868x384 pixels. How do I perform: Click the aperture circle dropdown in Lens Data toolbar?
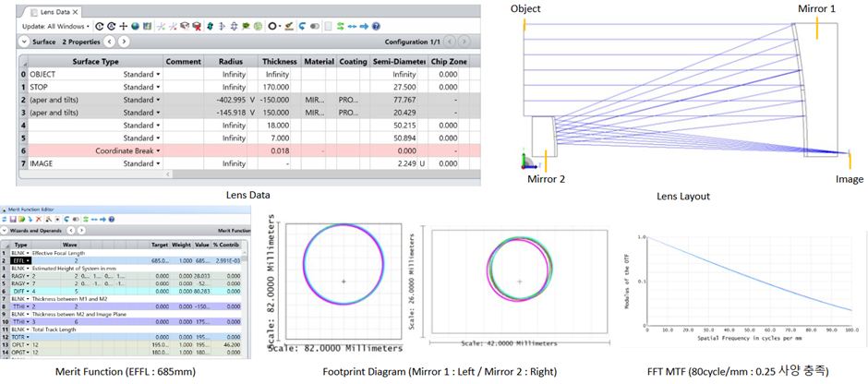tap(274, 26)
